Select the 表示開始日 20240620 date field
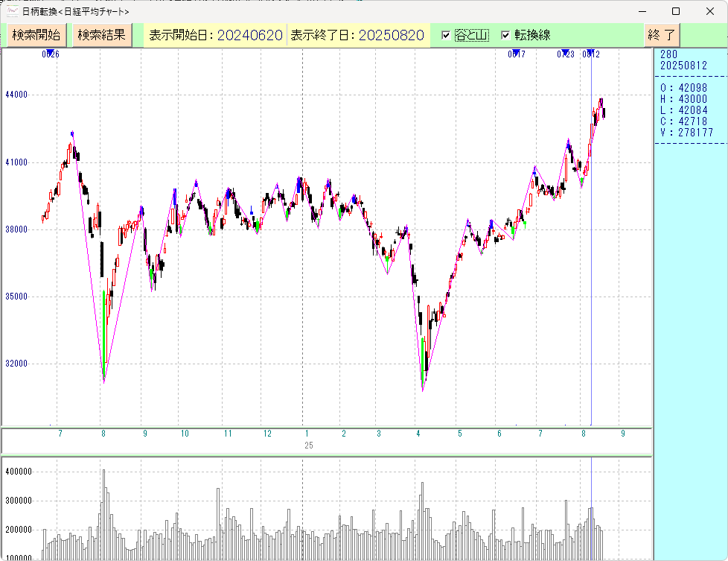This screenshot has width=728, height=561. 214,36
